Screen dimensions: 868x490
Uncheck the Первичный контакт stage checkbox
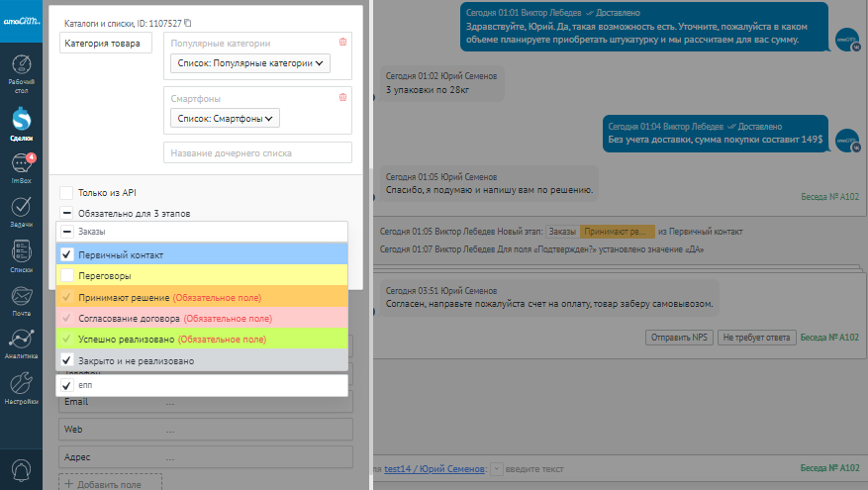(67, 254)
